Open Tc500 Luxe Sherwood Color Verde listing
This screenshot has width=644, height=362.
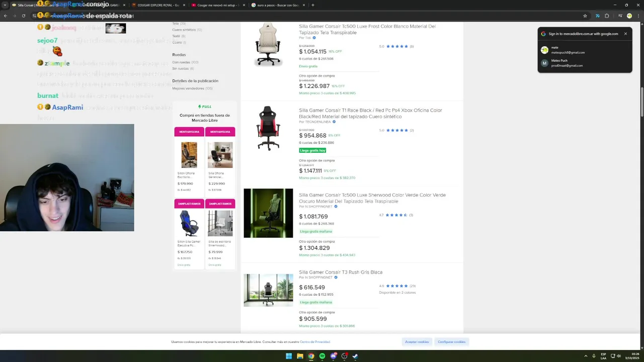click(372, 198)
